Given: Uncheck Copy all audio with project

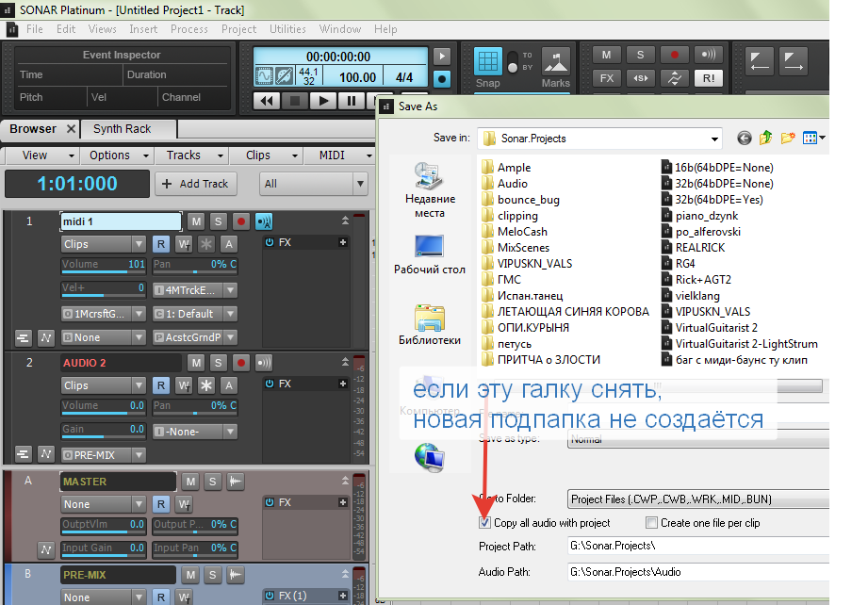Looking at the screenshot, I should click(x=484, y=522).
